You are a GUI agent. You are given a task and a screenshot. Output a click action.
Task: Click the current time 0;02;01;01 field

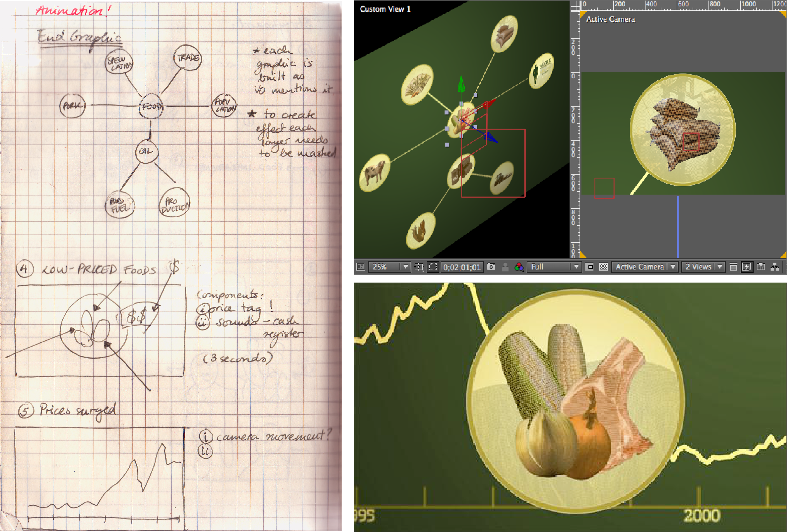pos(462,267)
